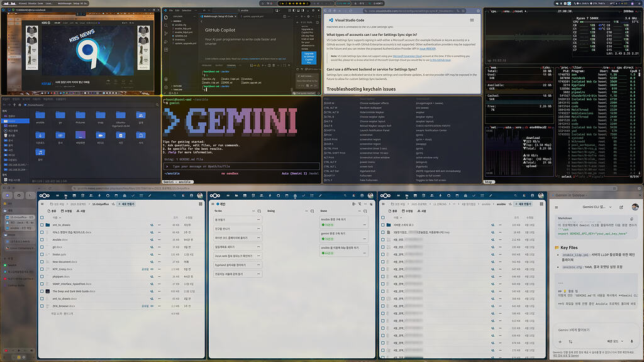Open the ansible folder icon in file manager
This screenshot has width=644, height=362.
[x=41, y=116]
